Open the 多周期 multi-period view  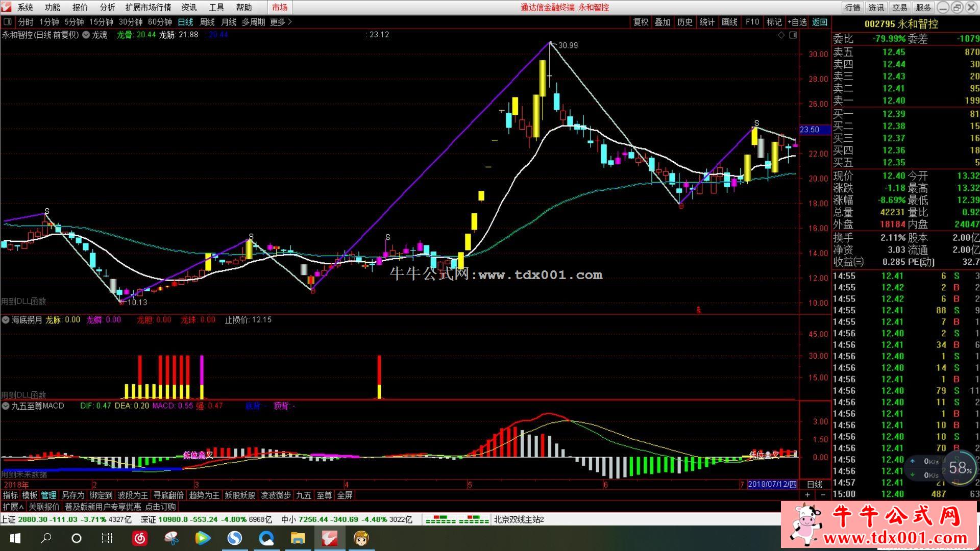253,22
